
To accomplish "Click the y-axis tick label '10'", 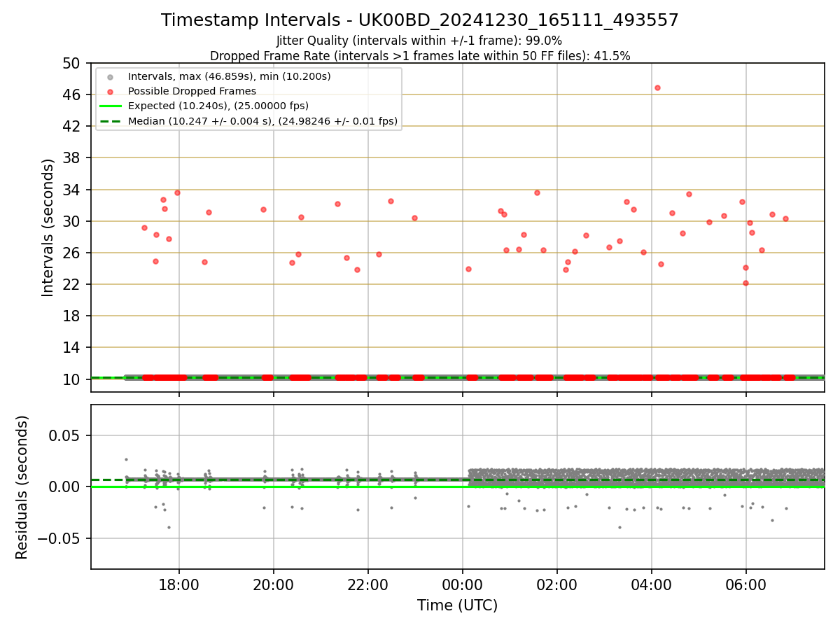I will coord(72,379).
